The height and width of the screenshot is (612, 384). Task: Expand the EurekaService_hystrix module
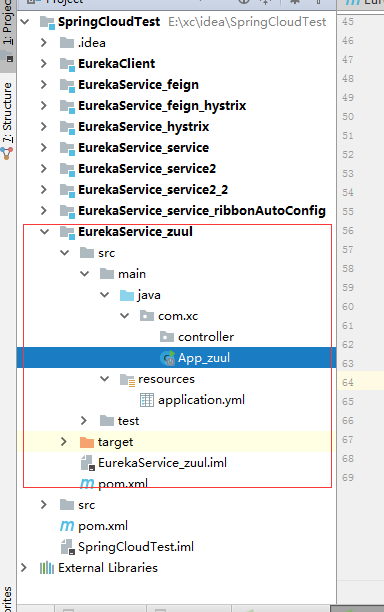tap(44, 126)
